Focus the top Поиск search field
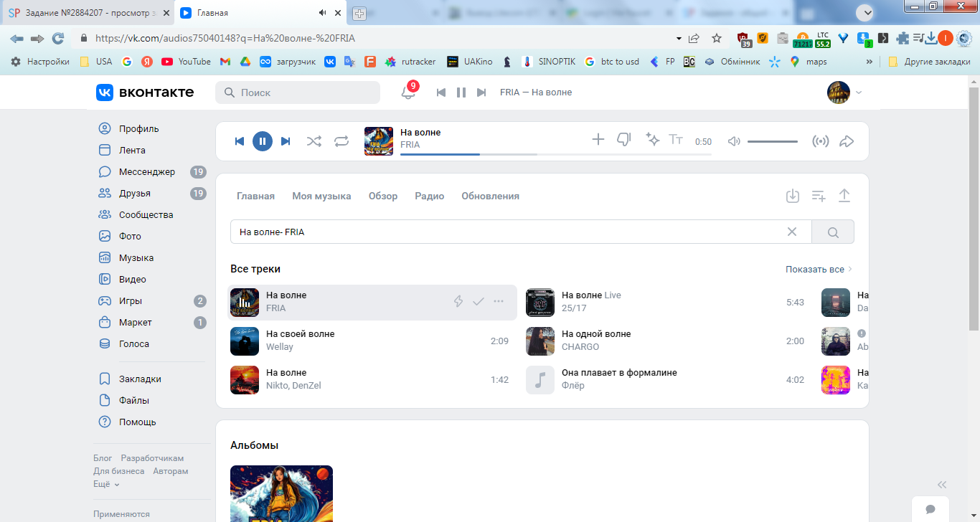Screen dimensions: 980x522 coord(298,92)
